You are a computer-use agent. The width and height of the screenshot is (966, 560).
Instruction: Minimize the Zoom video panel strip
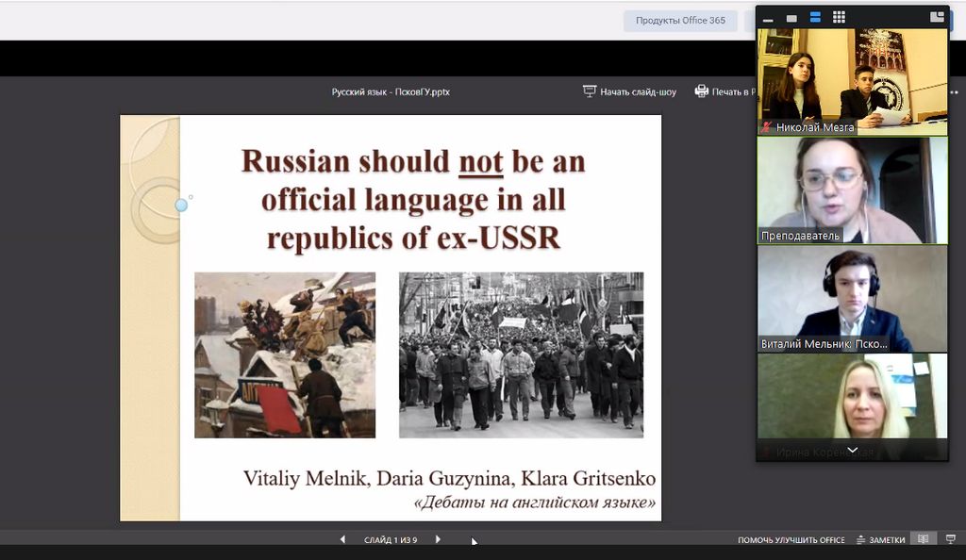[768, 18]
